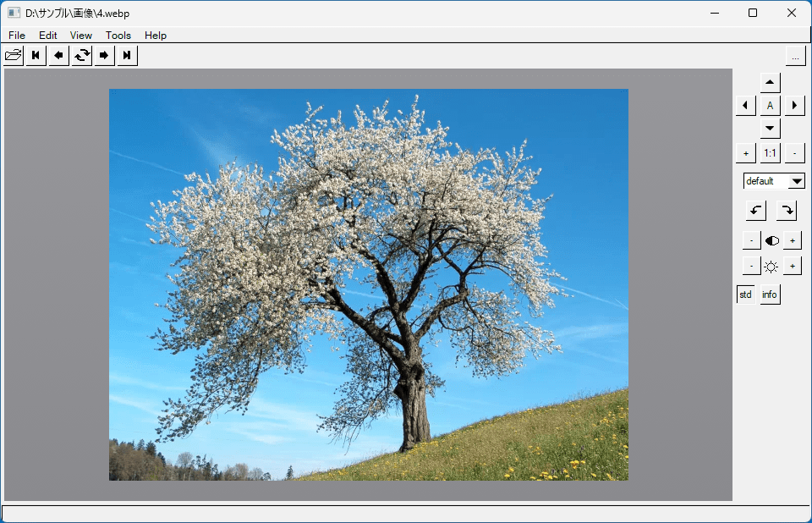Viewport: 812px width, 523px height.
Task: Pan the image right with arrow button
Action: pyautogui.click(x=795, y=106)
